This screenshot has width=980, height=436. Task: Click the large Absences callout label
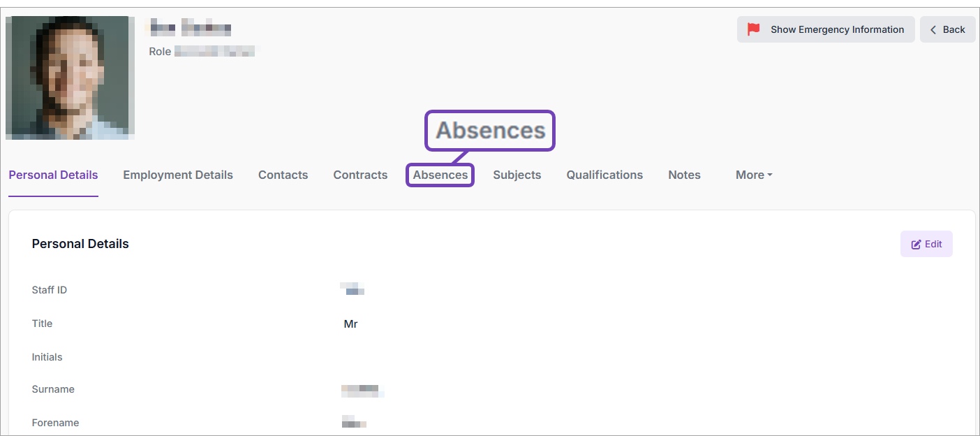490,130
